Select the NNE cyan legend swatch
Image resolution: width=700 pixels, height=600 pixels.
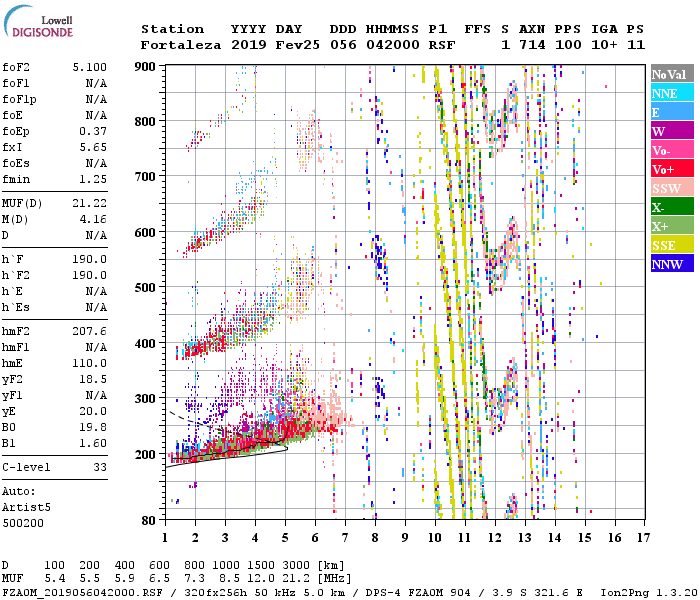[x=672, y=93]
